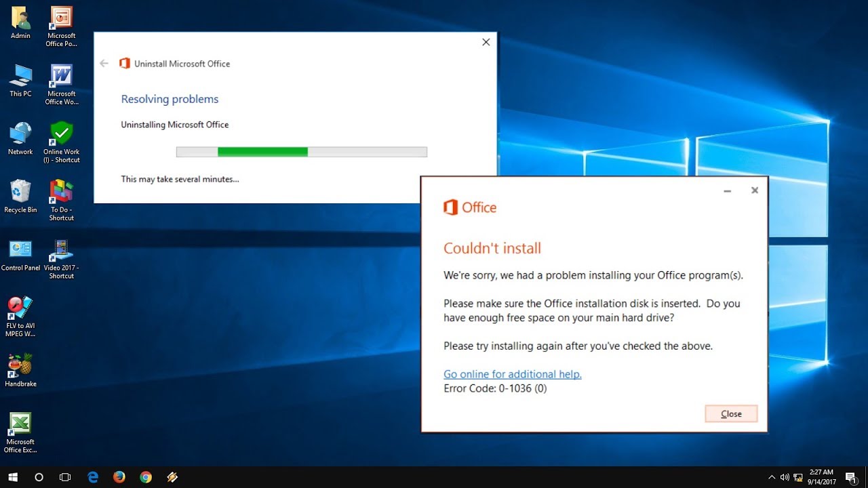Open the Video 2017 shortcut icon
The height and width of the screenshot is (488, 868).
click(x=62, y=259)
